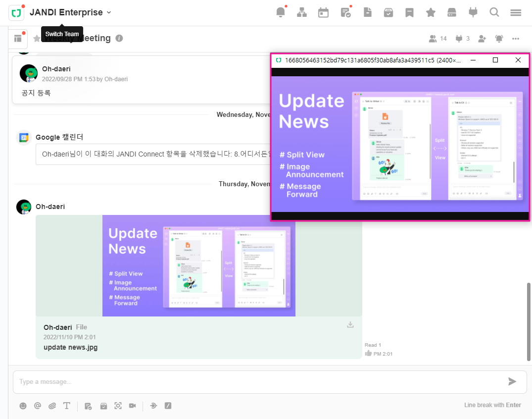Click the image viewer popup preview picture

[400, 144]
